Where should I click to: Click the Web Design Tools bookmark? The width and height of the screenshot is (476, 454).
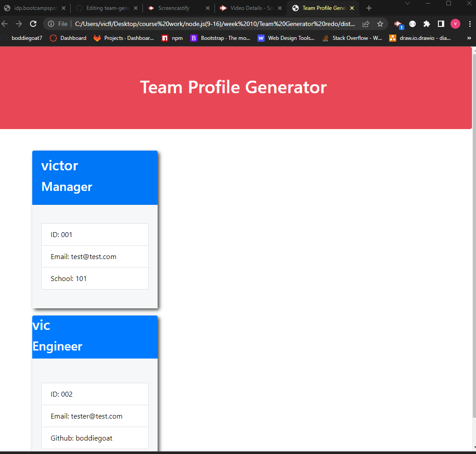(x=261, y=38)
